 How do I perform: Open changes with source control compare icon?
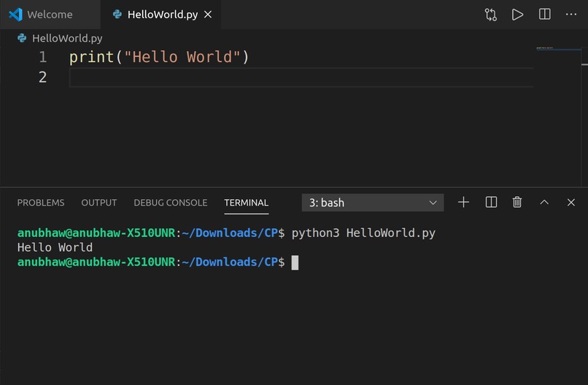pos(490,15)
